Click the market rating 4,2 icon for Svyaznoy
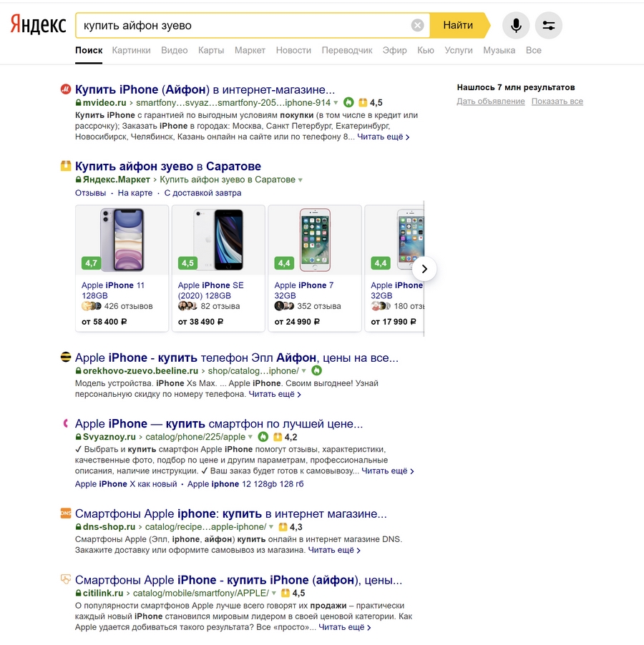Viewport: 644px width, 645px height. [x=278, y=436]
